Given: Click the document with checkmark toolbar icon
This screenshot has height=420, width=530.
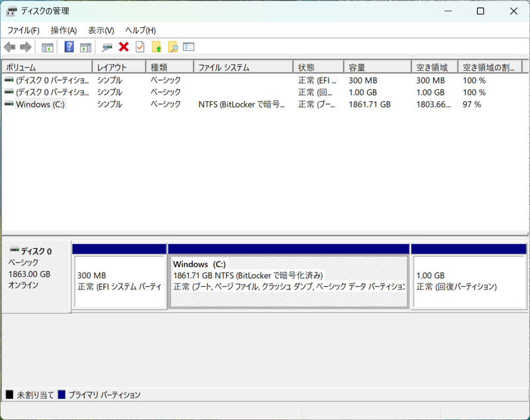Looking at the screenshot, I should click(139, 46).
